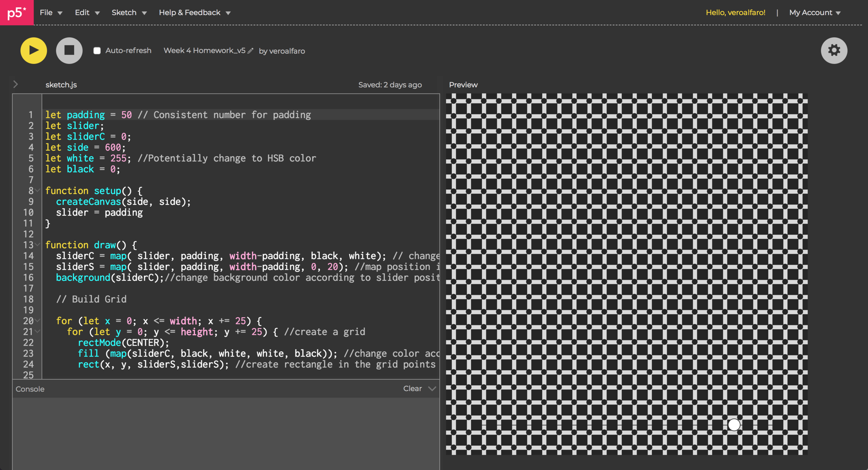Enable Auto-refresh checkbox
Screen dimensions: 868x470
pyautogui.click(x=97, y=51)
